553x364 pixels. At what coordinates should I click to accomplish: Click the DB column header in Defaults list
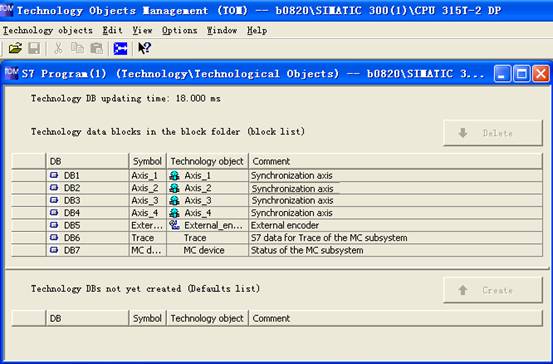click(87, 318)
